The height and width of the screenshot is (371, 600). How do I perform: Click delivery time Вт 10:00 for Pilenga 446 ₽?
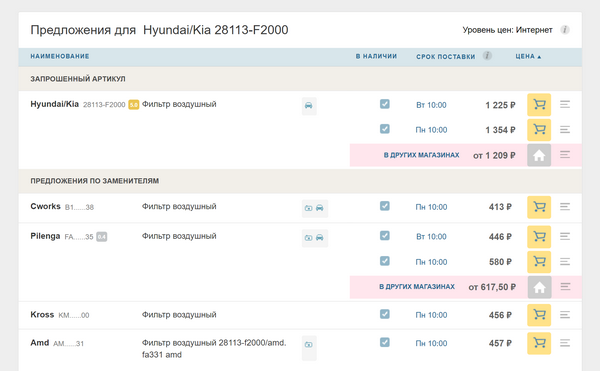click(431, 236)
